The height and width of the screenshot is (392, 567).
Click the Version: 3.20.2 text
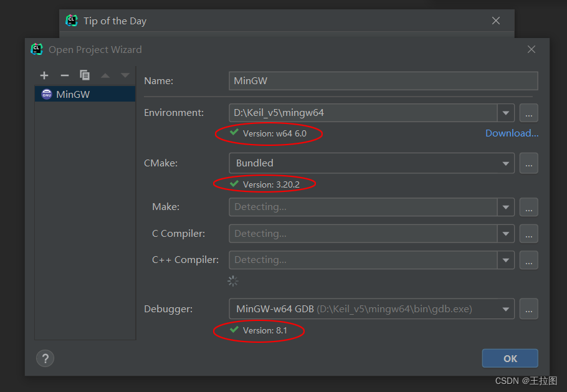[271, 184]
